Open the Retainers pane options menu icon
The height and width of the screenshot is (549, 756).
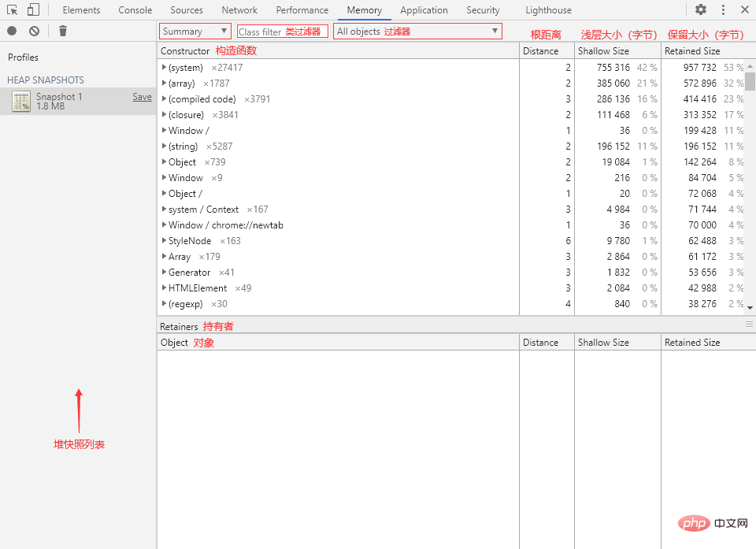pos(749,325)
